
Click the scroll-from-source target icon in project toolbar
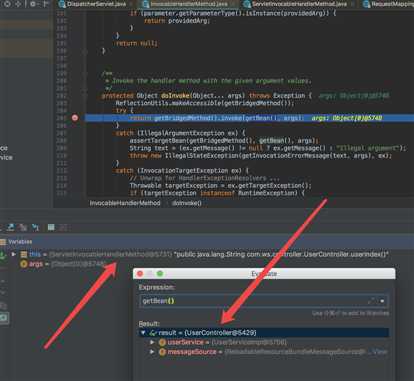[7, 4]
